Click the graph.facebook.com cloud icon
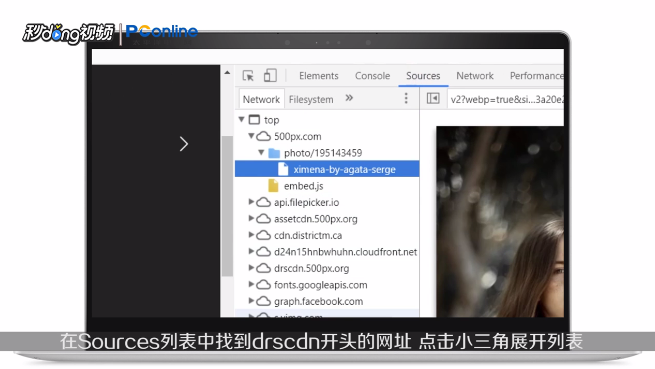This screenshot has width=655, height=369. click(263, 301)
